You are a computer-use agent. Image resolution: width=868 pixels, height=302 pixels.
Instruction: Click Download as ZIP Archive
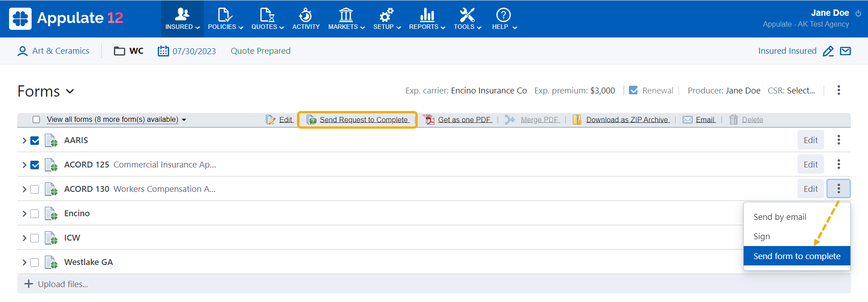[621, 120]
